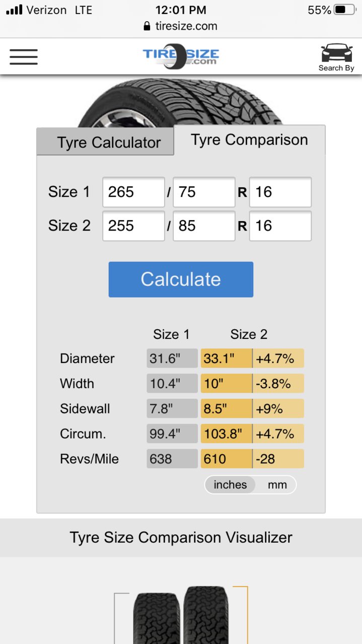
Task: Focus the Size 1 aspect ratio field 75
Action: point(204,192)
